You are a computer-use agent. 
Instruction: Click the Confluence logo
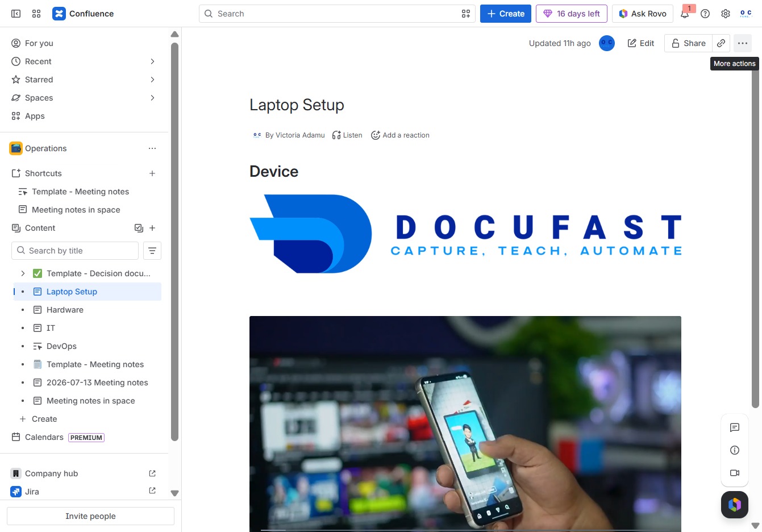click(x=83, y=14)
